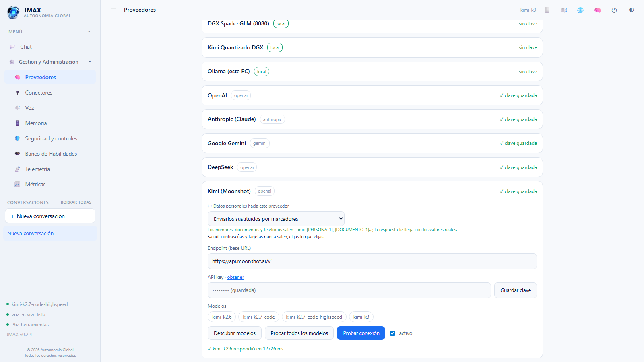
Task: Click Descubrir modelos button
Action: tap(235, 333)
